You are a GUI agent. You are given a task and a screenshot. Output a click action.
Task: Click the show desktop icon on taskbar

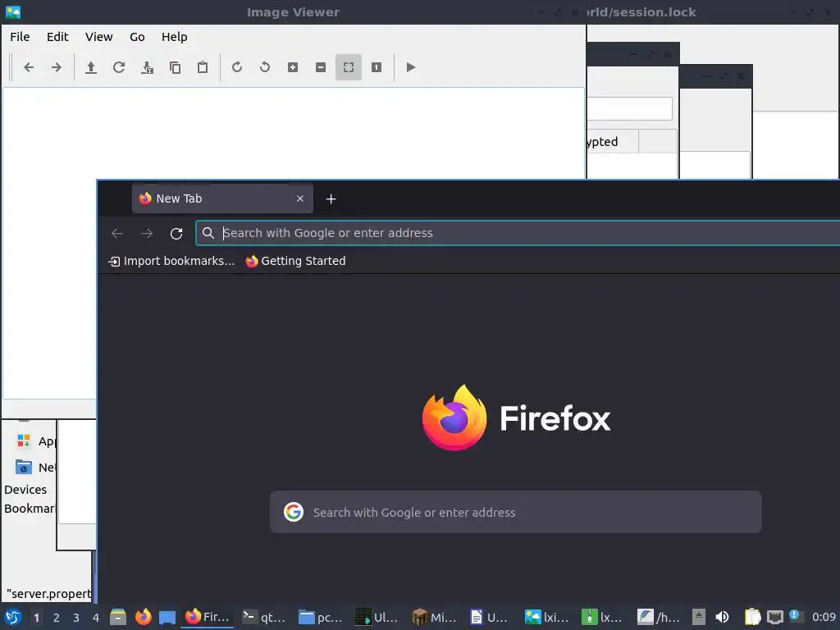[167, 618]
